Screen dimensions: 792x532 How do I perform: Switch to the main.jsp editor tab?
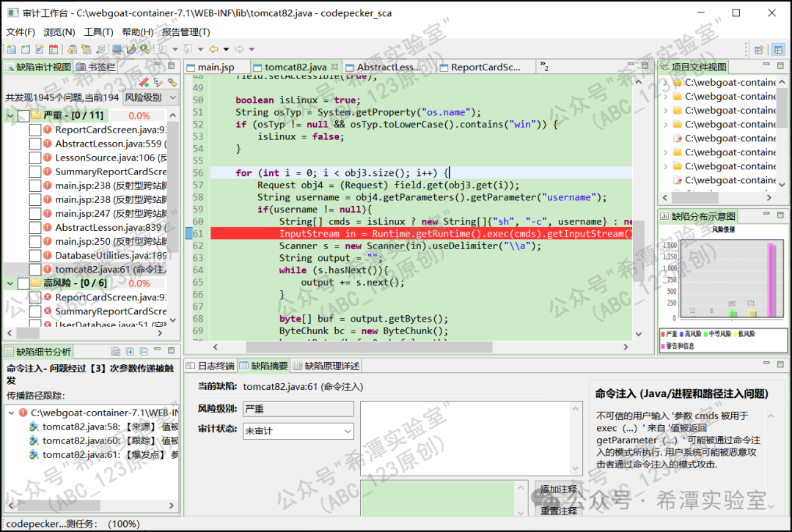pyautogui.click(x=215, y=67)
